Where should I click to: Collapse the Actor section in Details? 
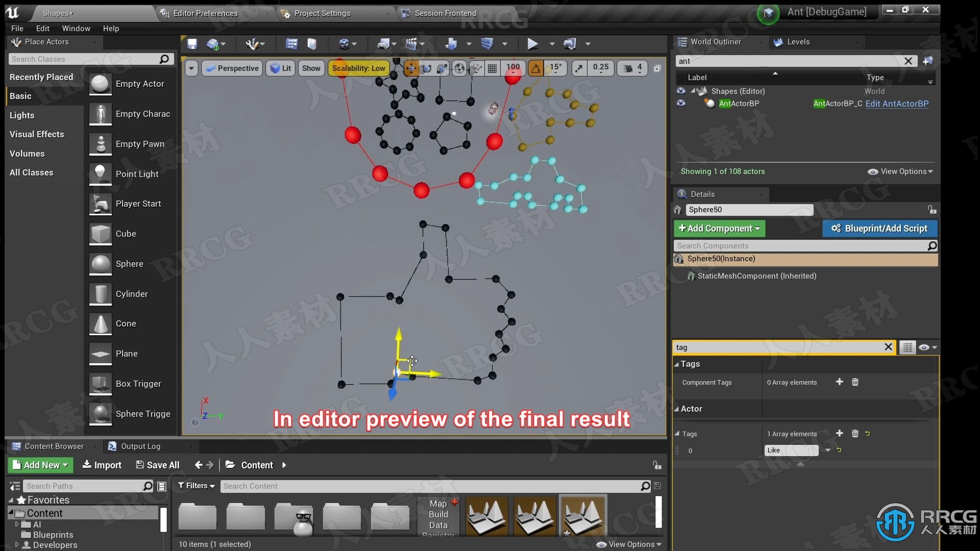coord(676,409)
